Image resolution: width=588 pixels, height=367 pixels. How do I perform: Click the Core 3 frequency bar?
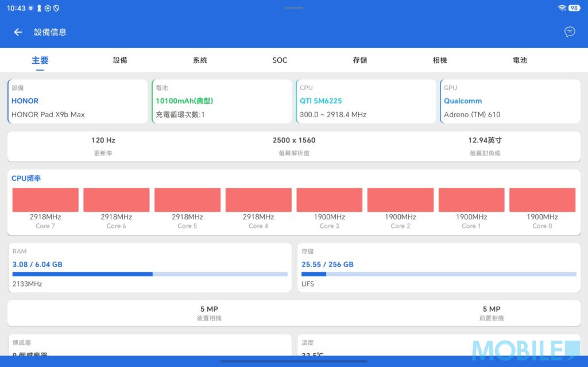click(x=329, y=200)
